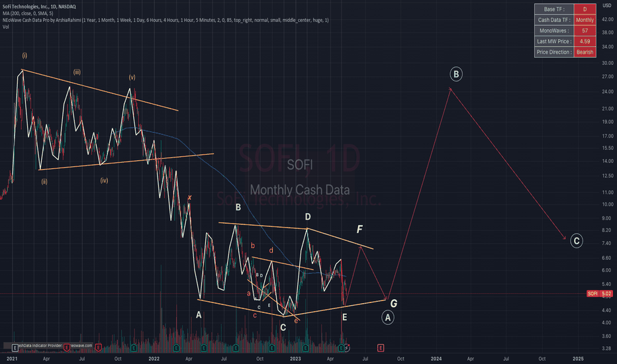Open the red earnings marker near August 2021
Image resolution: width=617 pixels, height=364 pixels.
tap(99, 347)
